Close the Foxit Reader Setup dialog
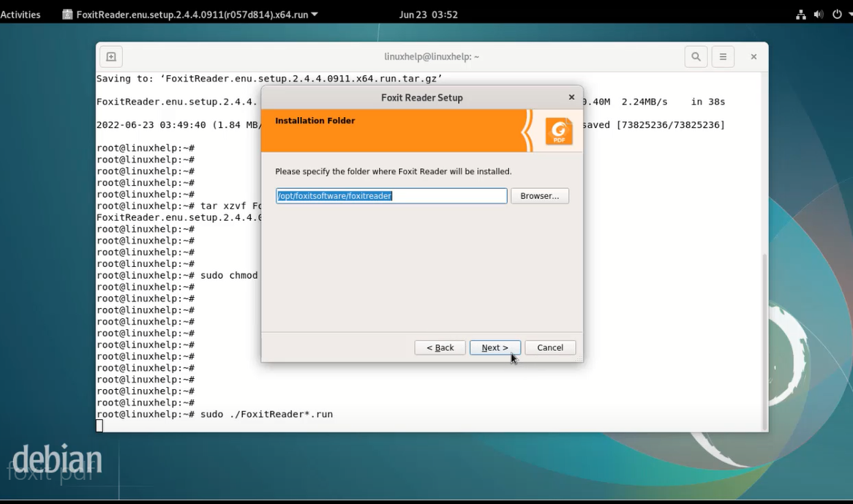Screen dimensions: 853x504 (571, 97)
